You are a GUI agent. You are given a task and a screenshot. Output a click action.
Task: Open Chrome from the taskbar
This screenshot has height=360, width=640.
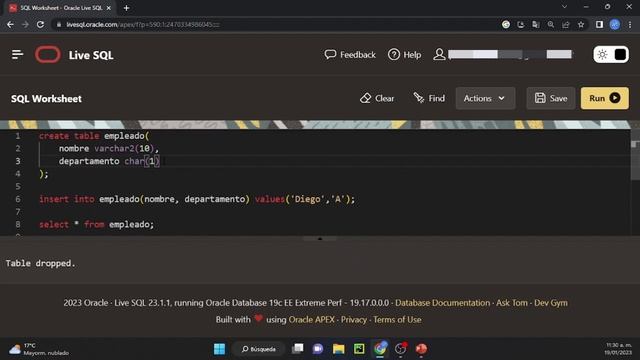point(380,349)
